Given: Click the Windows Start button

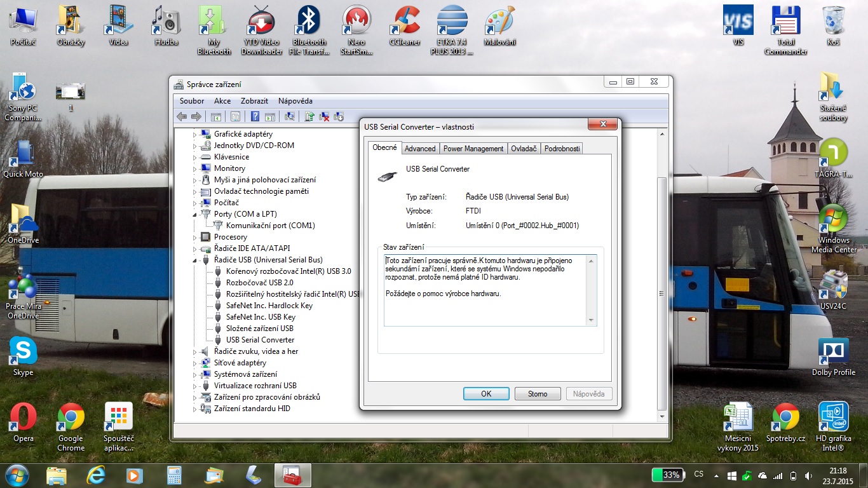Looking at the screenshot, I should (x=17, y=475).
